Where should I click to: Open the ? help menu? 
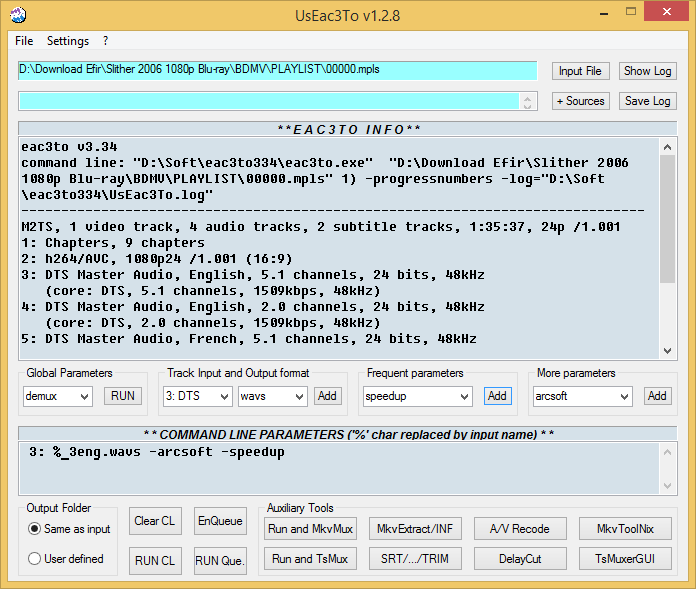pos(105,41)
